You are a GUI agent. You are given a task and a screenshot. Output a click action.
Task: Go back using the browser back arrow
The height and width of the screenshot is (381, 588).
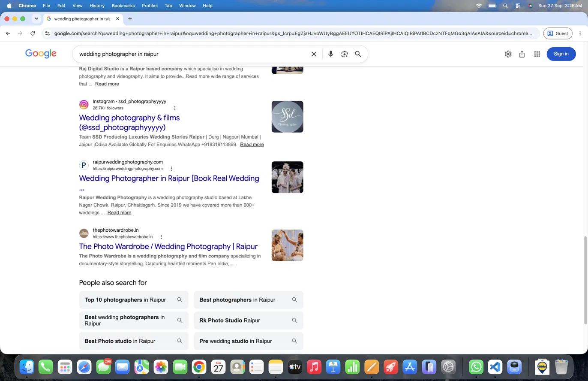[x=8, y=33]
